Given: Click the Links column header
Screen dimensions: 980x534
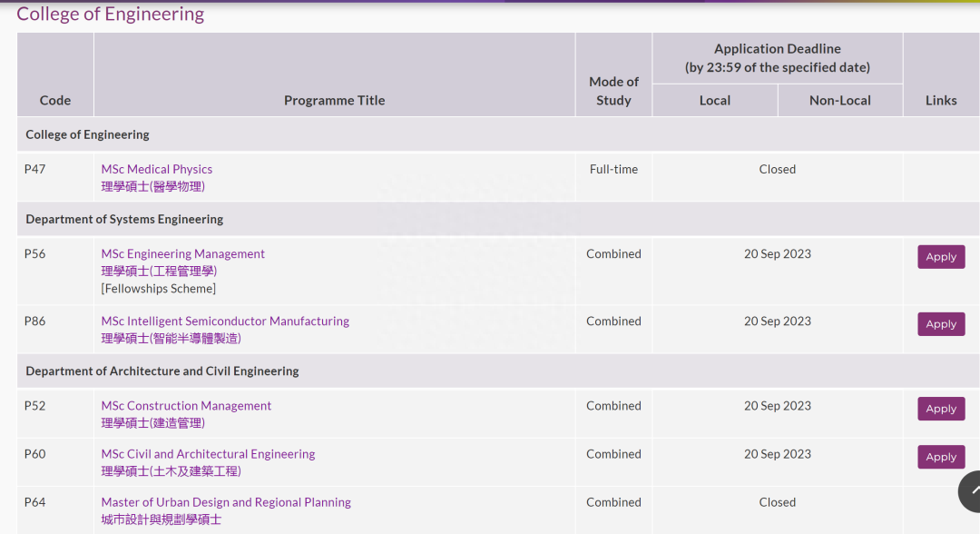Looking at the screenshot, I should pyautogui.click(x=941, y=100).
